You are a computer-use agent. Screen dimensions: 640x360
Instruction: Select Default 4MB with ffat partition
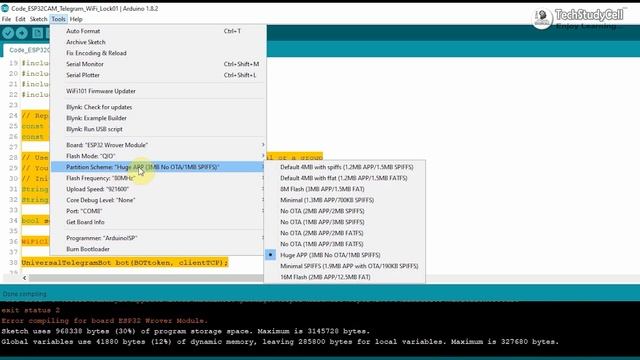click(x=344, y=178)
